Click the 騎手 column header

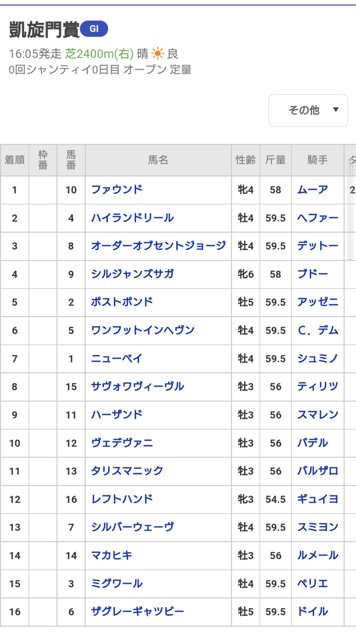(317, 160)
